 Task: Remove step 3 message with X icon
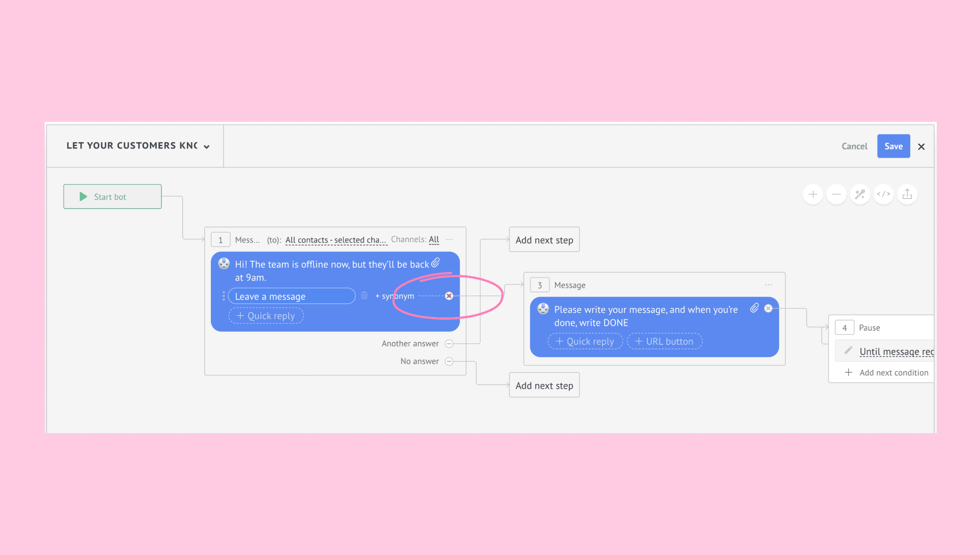point(768,308)
